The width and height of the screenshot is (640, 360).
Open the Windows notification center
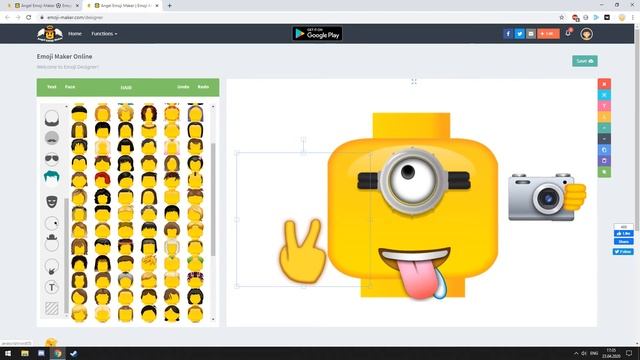[x=629, y=353]
